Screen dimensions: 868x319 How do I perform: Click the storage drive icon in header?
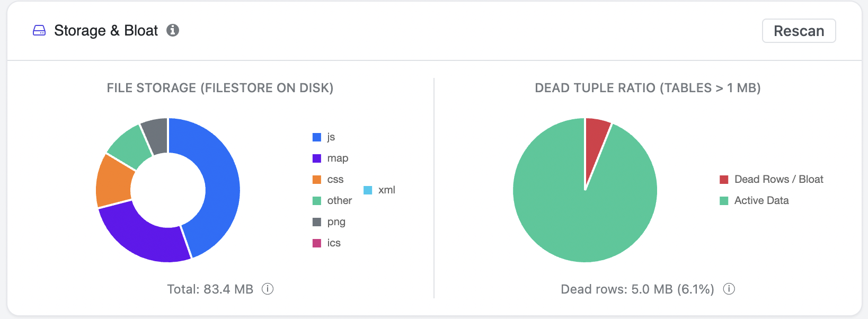coord(39,30)
